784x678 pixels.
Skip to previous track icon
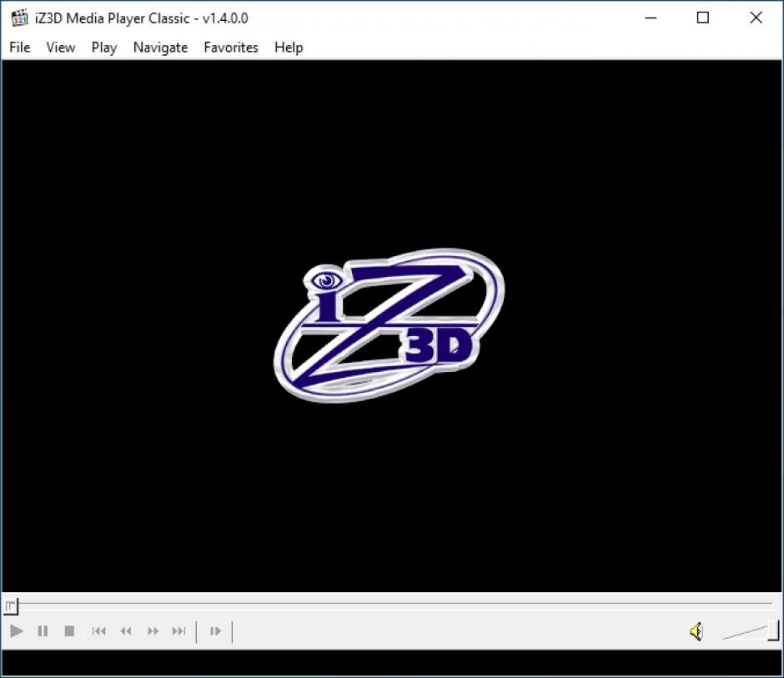[98, 631]
